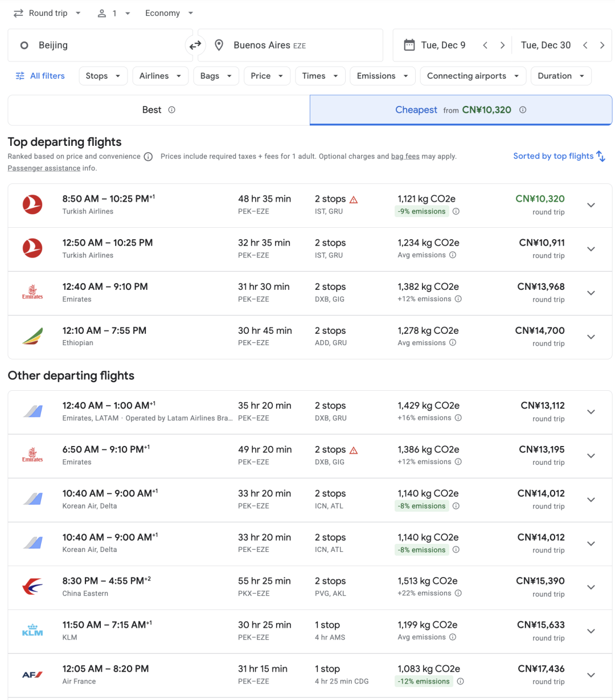Click emissions info icon for 1,278 kg flight
Image resolution: width=615 pixels, height=700 pixels.
(453, 343)
